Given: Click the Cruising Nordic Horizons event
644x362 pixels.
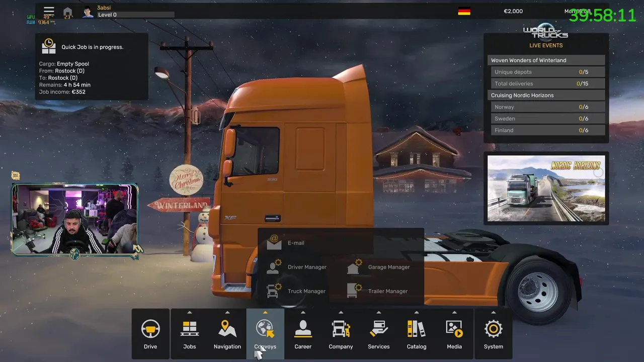Looking at the screenshot, I should [x=546, y=96].
